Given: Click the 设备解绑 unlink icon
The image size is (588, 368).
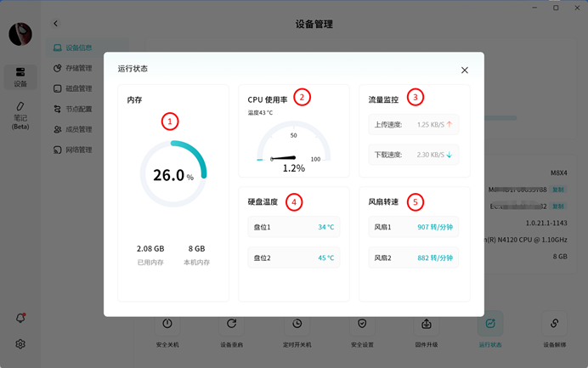Looking at the screenshot, I should coord(554,324).
